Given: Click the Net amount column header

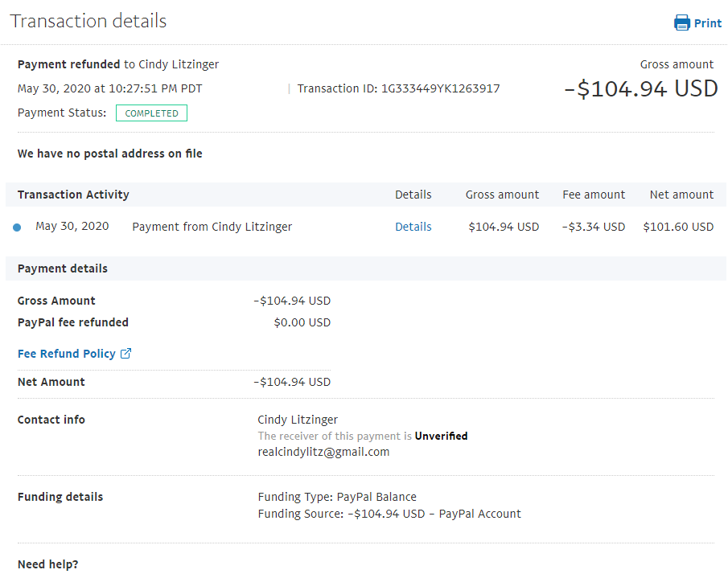Looking at the screenshot, I should pos(681,195).
